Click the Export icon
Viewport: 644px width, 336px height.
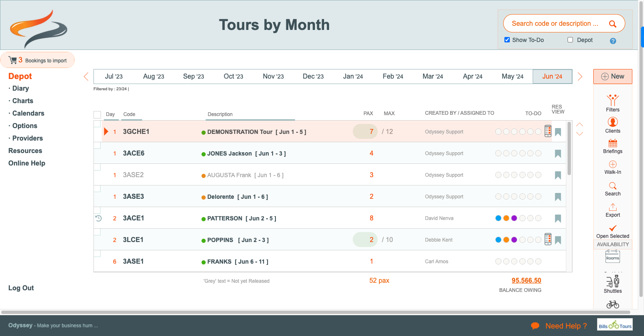[612, 207]
